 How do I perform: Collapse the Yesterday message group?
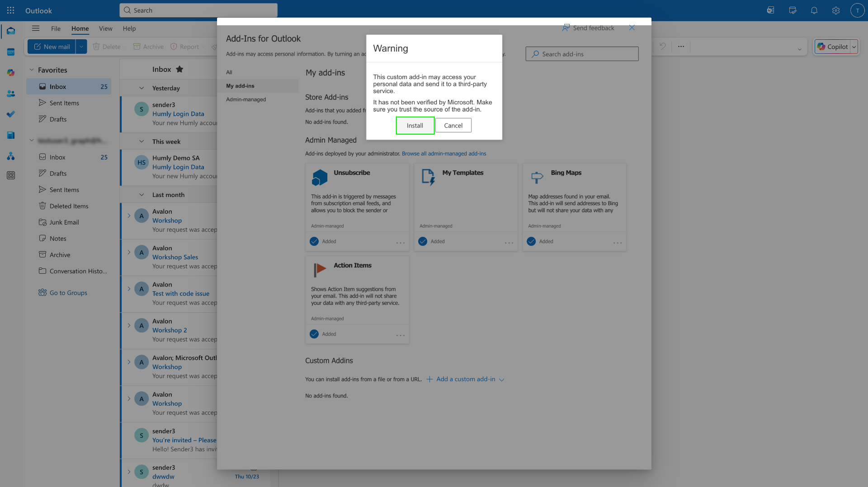142,88
